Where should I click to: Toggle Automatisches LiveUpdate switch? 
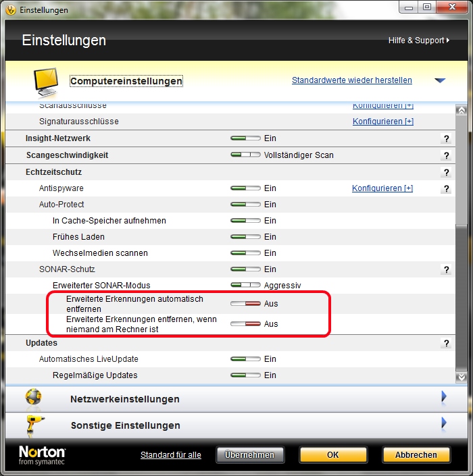pos(245,359)
